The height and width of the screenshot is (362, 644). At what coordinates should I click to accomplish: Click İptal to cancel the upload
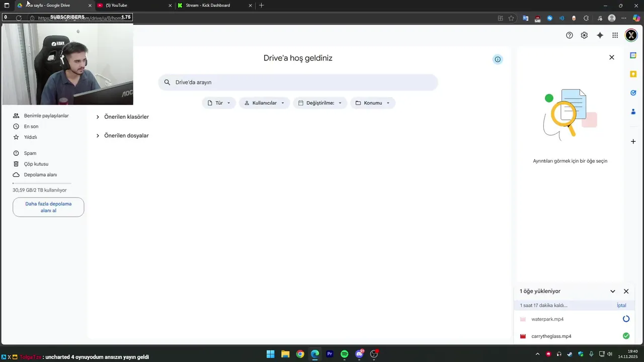click(x=621, y=305)
